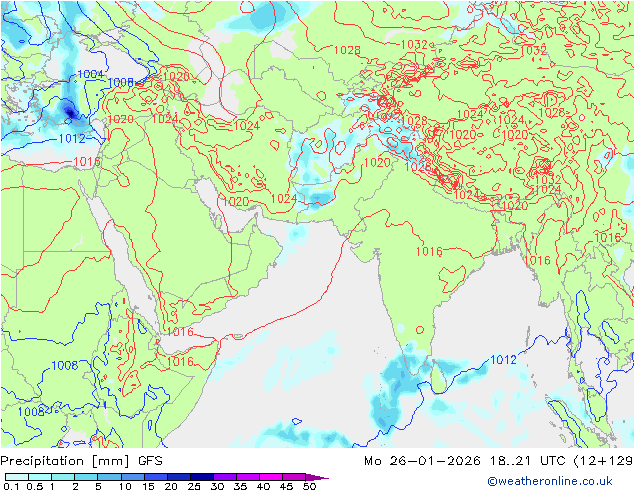The image size is (634, 490).
Task: Click the 35–40 mm purple legend swatch
Action: (247, 477)
